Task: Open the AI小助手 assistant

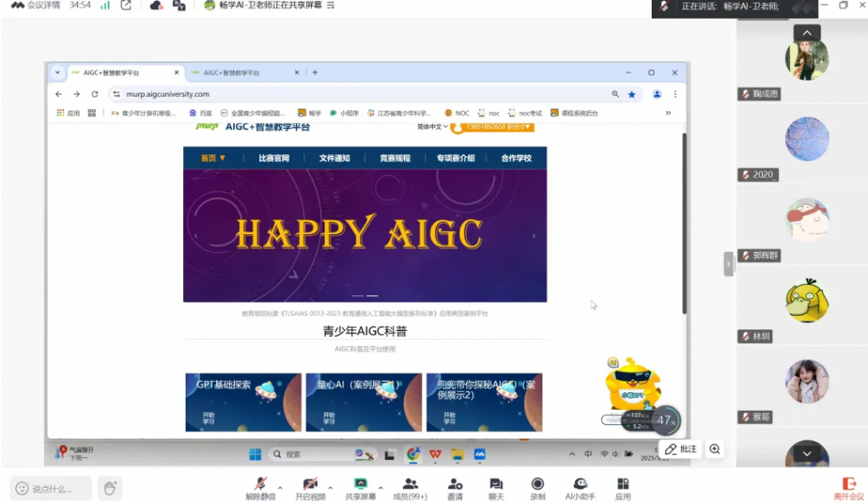Action: tap(580, 489)
